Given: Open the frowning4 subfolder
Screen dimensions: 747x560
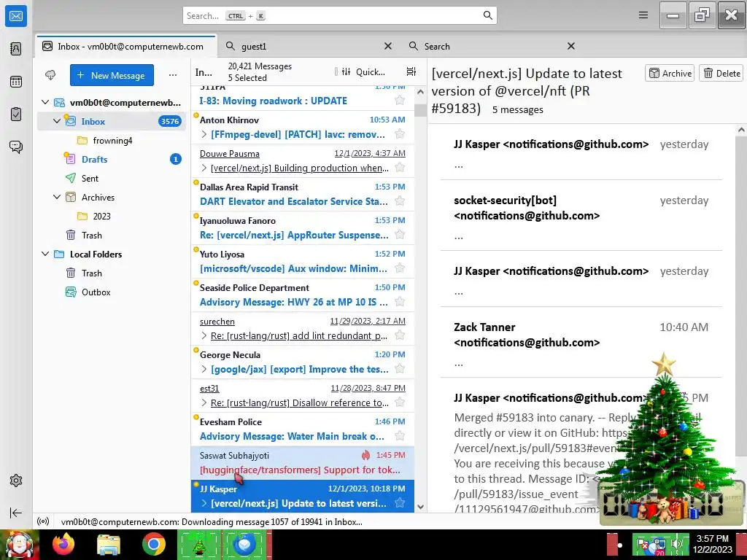Looking at the screenshot, I should (x=112, y=141).
